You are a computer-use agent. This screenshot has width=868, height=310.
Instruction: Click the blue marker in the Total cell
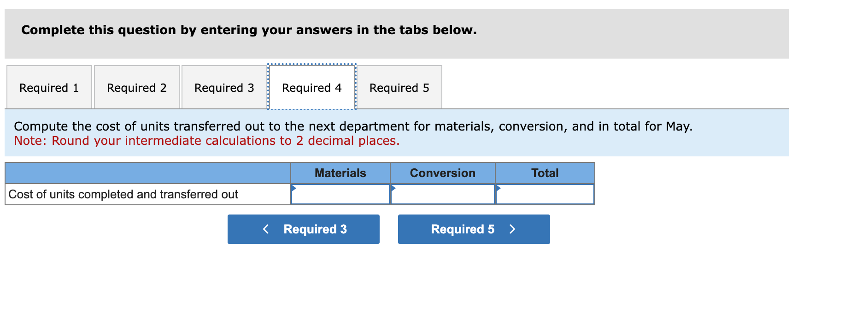498,188
